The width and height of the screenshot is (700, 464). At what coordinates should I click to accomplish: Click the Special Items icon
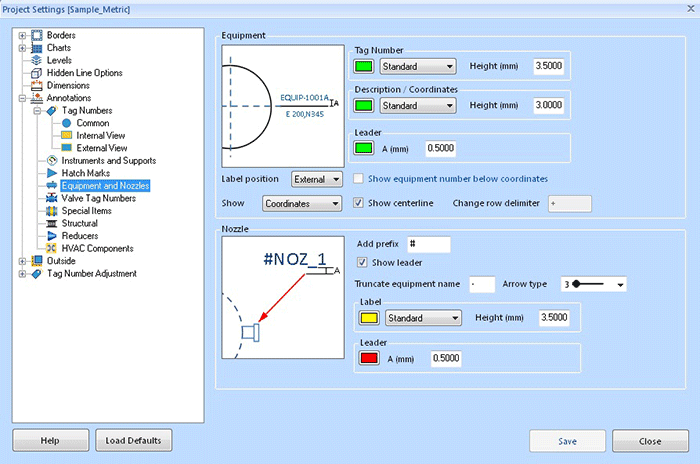coord(52,211)
